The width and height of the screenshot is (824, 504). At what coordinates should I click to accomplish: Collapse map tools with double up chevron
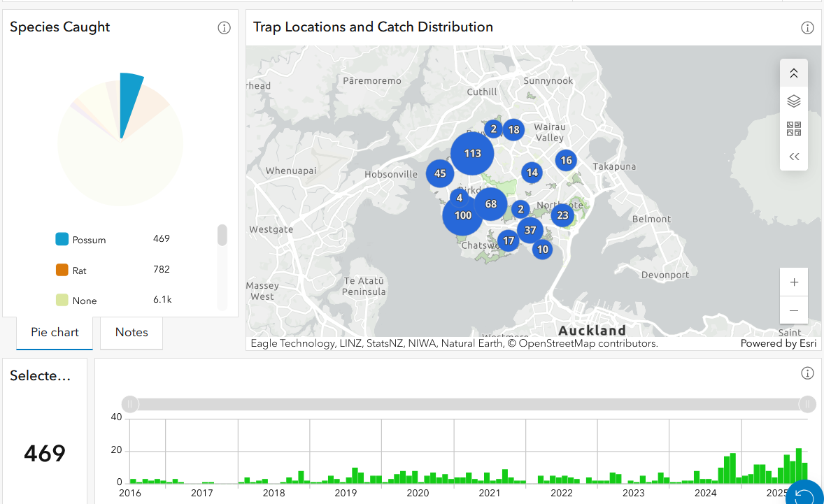pyautogui.click(x=793, y=73)
